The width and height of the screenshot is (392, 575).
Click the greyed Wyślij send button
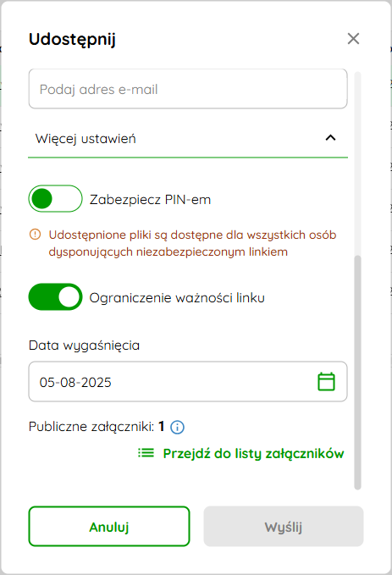click(284, 527)
